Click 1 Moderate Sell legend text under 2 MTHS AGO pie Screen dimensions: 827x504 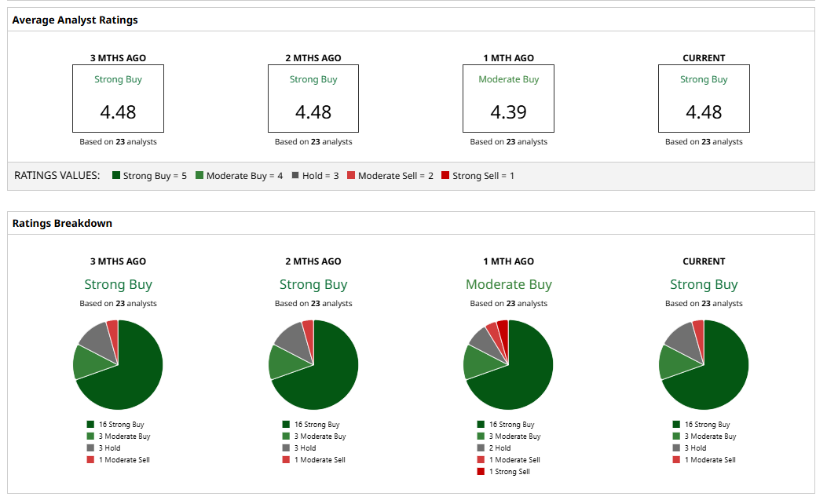click(320, 460)
